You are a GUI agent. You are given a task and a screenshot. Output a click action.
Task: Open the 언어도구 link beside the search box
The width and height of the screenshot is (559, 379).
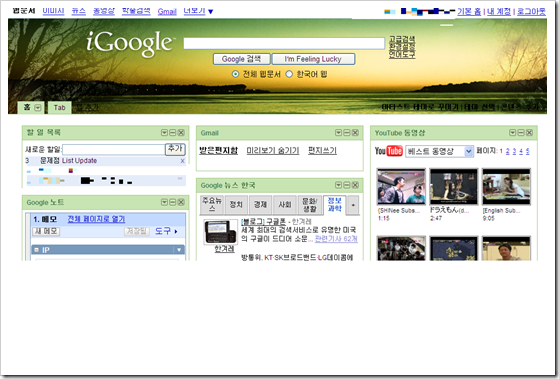coord(402,55)
